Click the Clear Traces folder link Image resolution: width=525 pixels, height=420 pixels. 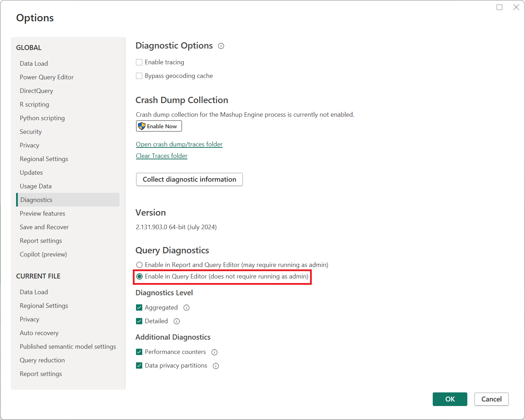[x=161, y=156]
